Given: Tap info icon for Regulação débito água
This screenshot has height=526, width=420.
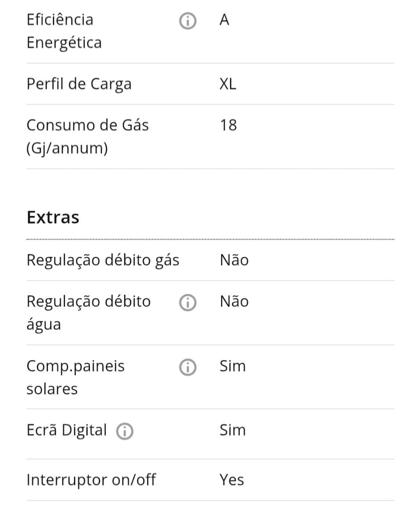Looking at the screenshot, I should pyautogui.click(x=187, y=303).
